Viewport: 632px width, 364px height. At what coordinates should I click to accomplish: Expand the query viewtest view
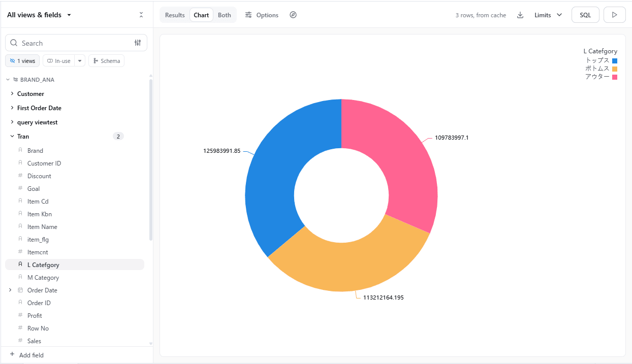12,122
